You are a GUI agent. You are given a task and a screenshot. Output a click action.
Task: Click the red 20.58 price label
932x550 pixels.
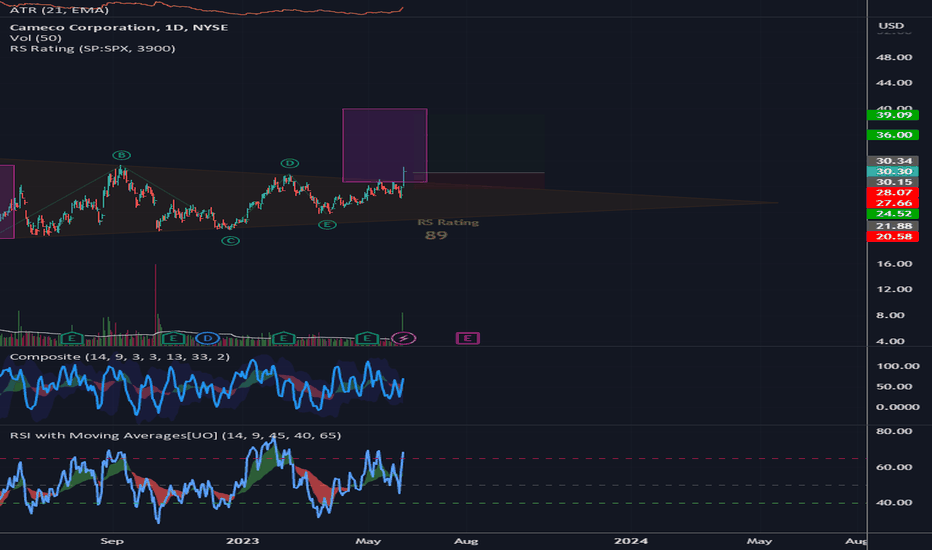pos(893,237)
